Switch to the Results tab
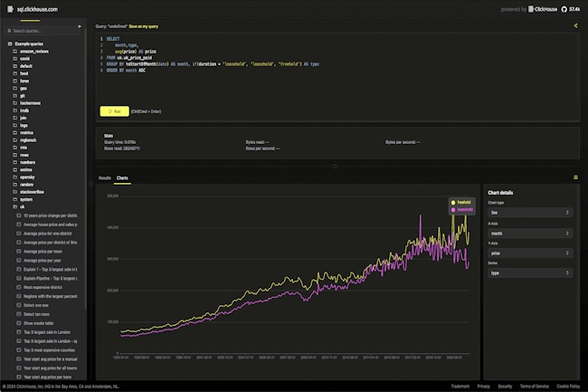Screen dimensions: 588x392 coord(105,178)
